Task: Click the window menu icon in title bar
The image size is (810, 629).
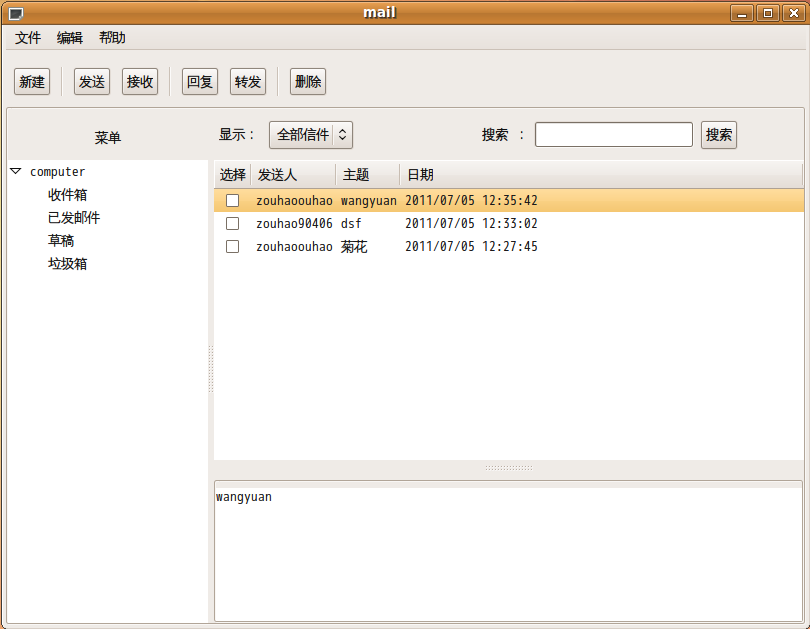Action: click(16, 13)
